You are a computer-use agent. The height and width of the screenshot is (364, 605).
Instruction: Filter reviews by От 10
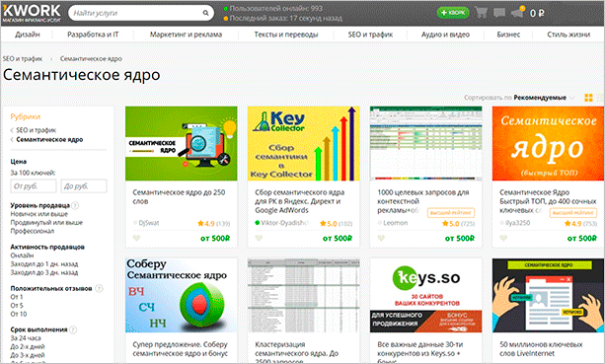19,314
